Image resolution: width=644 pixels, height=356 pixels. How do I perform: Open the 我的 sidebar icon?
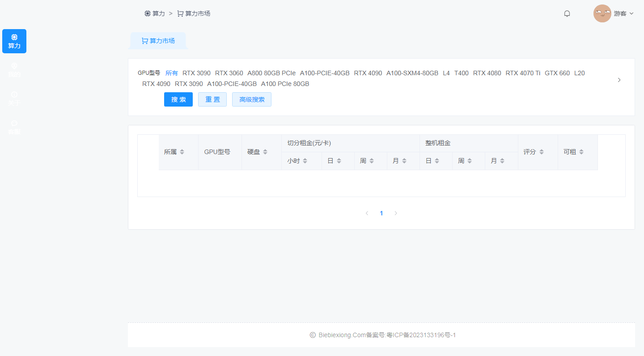tap(14, 69)
